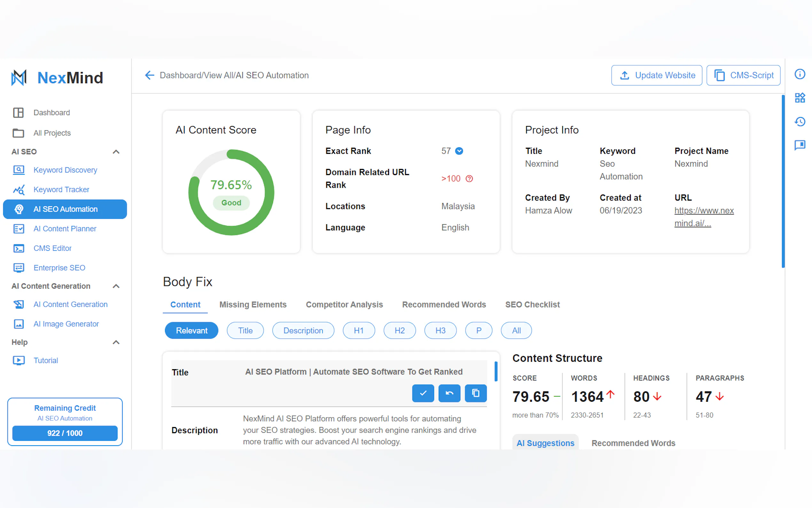Open the feedback chat icon
Image resolution: width=812 pixels, height=508 pixels.
point(800,145)
